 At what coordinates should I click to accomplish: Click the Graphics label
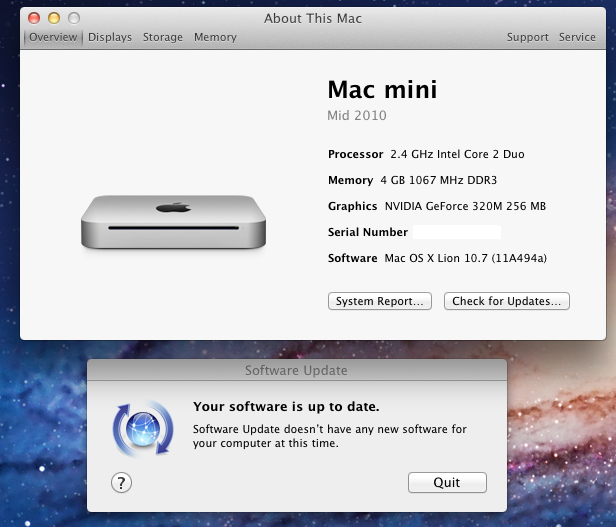(352, 206)
